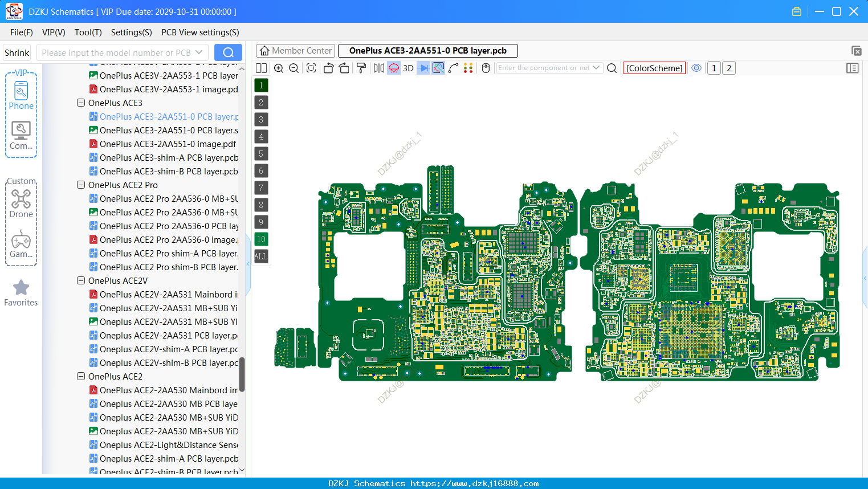868x489 pixels.
Task: Click the window restore icon by the tab bar
Action: pyautogui.click(x=856, y=51)
